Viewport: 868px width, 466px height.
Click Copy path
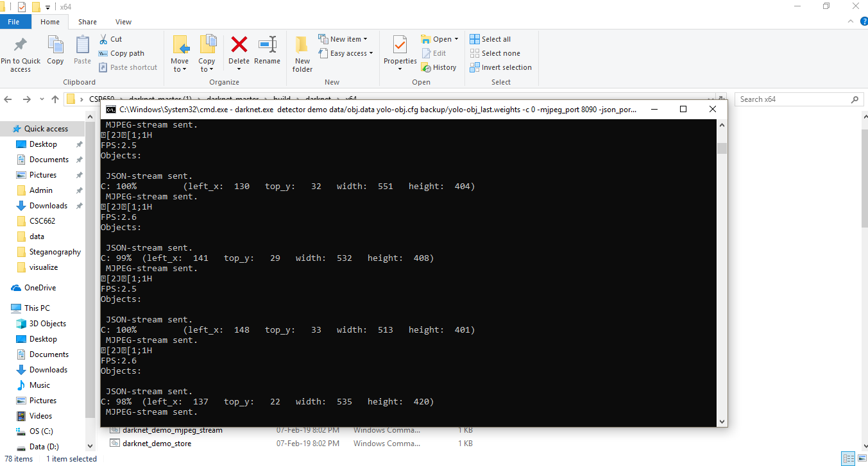(x=121, y=53)
